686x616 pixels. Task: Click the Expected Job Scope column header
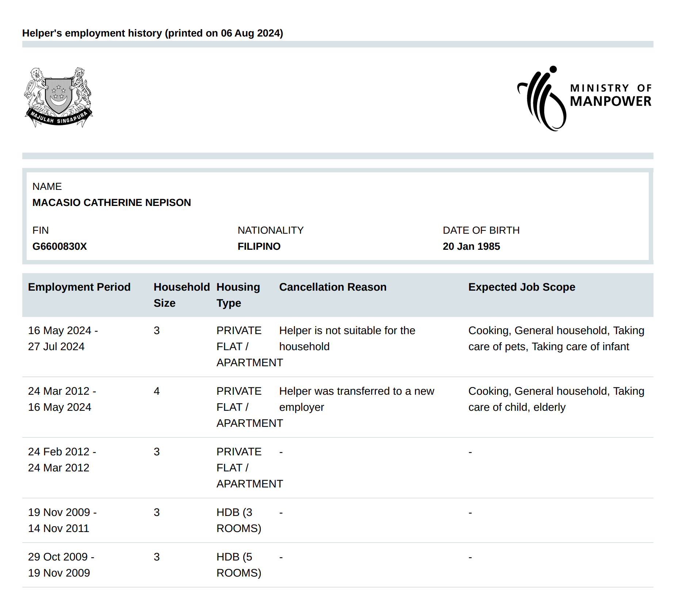click(522, 287)
